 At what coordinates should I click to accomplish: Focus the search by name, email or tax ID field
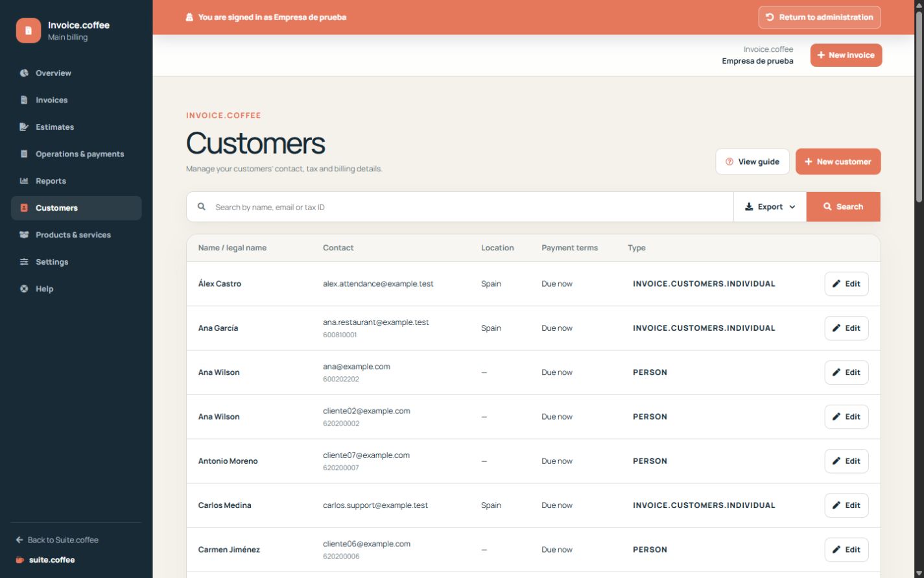460,207
